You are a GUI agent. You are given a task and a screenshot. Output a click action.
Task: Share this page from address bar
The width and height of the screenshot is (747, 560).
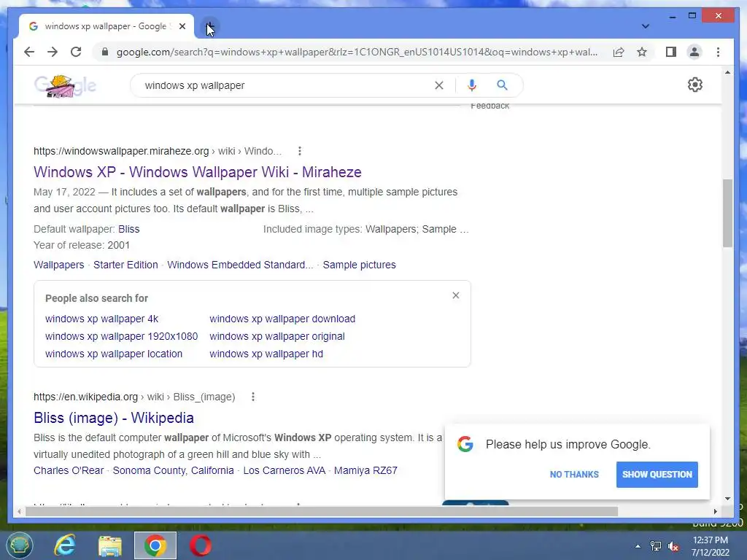click(619, 52)
